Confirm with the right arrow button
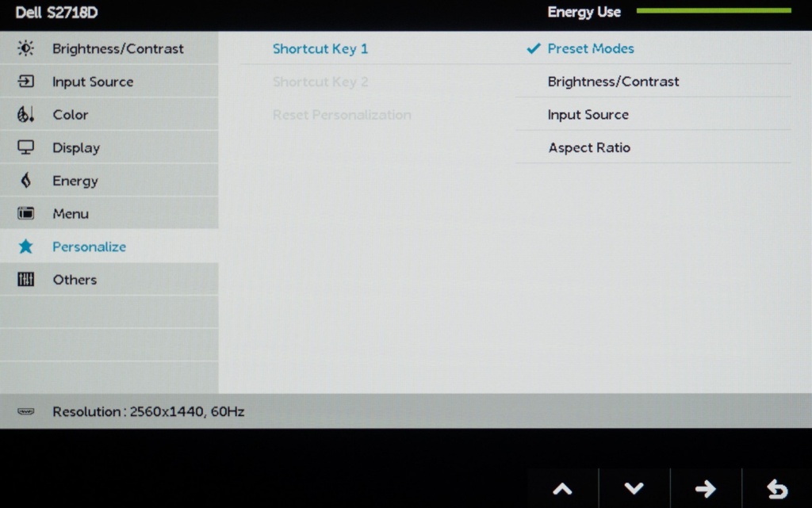 coord(705,488)
